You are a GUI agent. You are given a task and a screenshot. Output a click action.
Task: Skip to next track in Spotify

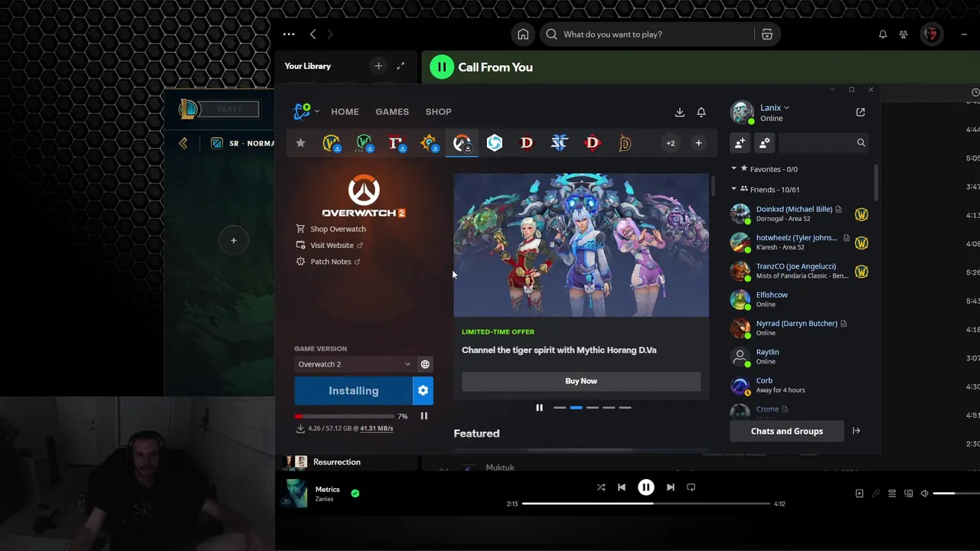coord(671,487)
